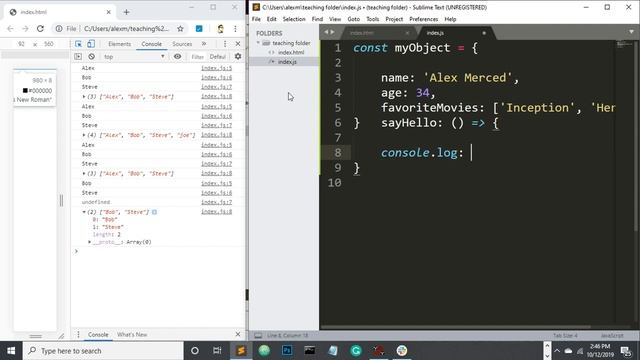Click Tab Size 4 in status bar
640x360 pixels.
(x=565, y=336)
